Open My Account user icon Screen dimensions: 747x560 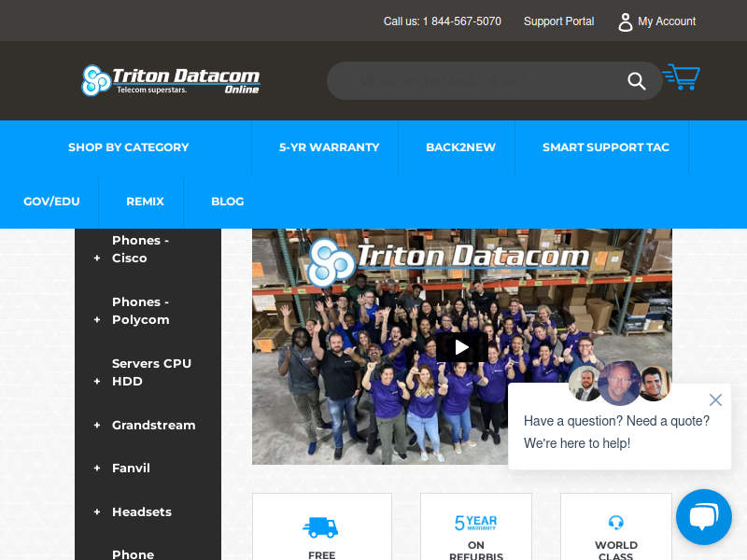pos(625,21)
